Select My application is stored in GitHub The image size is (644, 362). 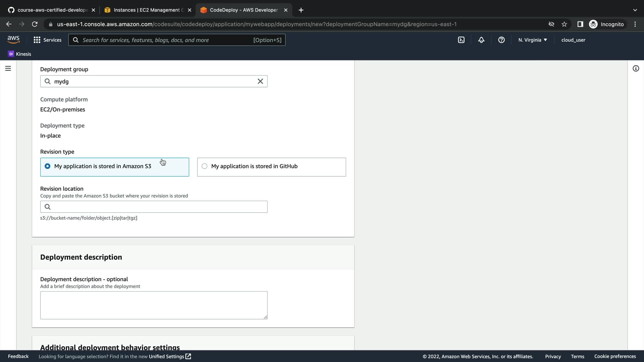205,166
